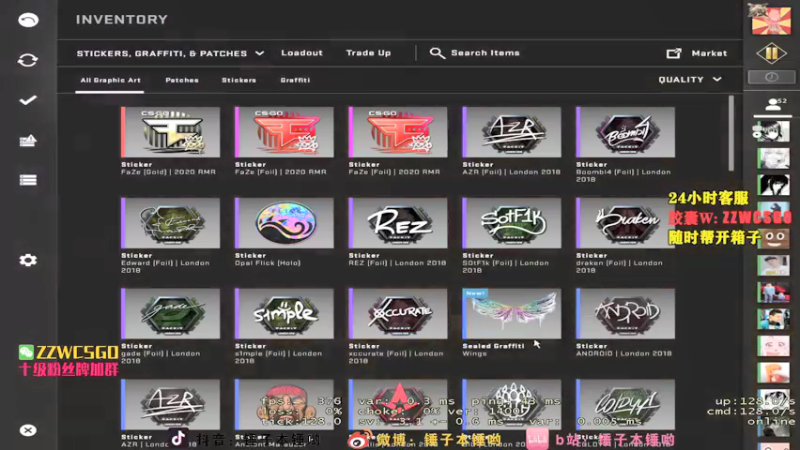Switch to the Trade Up tab
800x450 pixels.
tap(368, 53)
